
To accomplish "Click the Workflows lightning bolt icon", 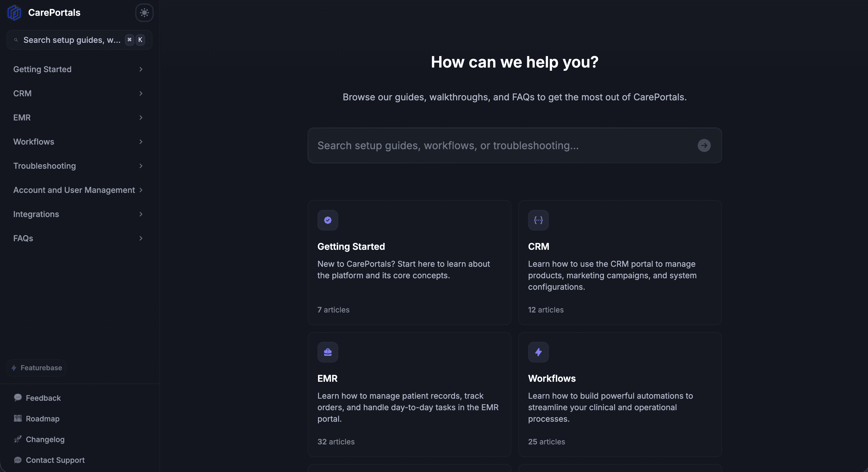I will [x=538, y=352].
